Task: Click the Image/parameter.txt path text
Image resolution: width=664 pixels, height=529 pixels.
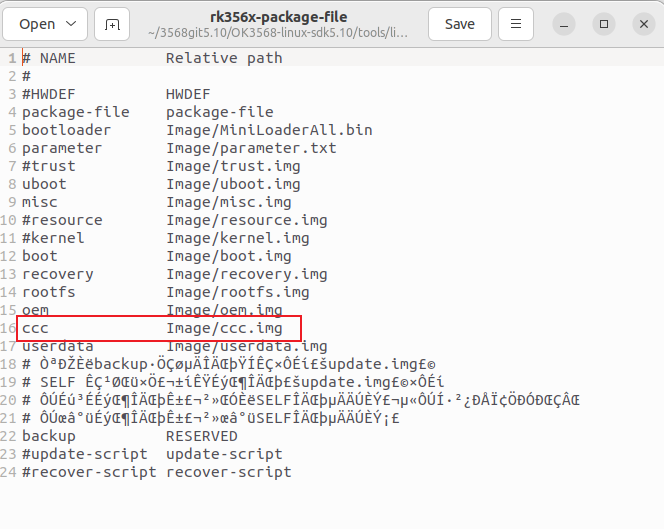Action: [251, 148]
